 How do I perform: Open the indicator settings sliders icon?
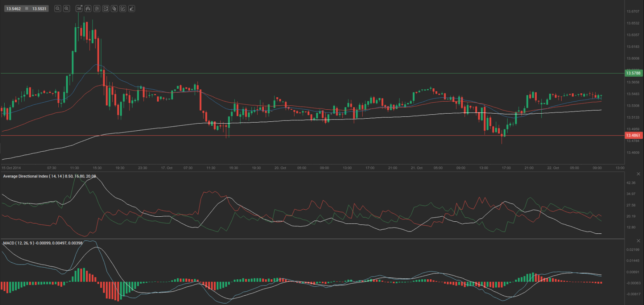tap(97, 9)
